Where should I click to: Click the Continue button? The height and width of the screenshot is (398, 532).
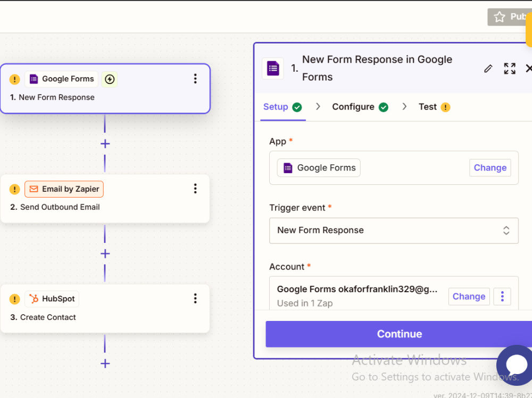399,334
